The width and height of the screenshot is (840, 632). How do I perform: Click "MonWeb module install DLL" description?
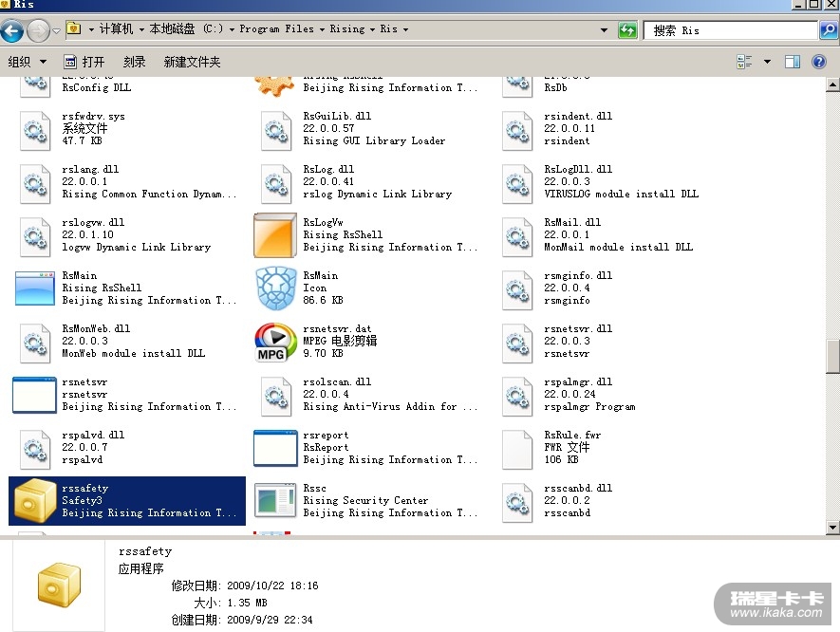pyautogui.click(x=134, y=354)
